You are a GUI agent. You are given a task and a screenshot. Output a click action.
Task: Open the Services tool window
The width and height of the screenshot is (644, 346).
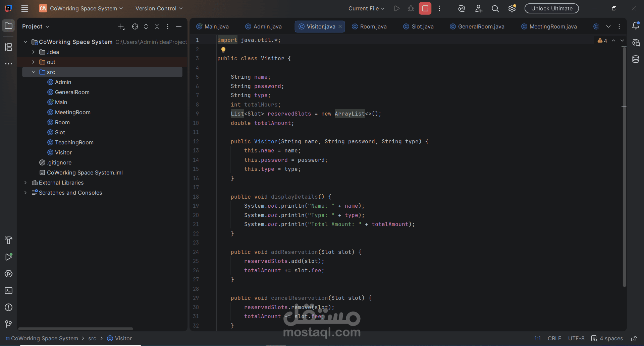pyautogui.click(x=8, y=274)
